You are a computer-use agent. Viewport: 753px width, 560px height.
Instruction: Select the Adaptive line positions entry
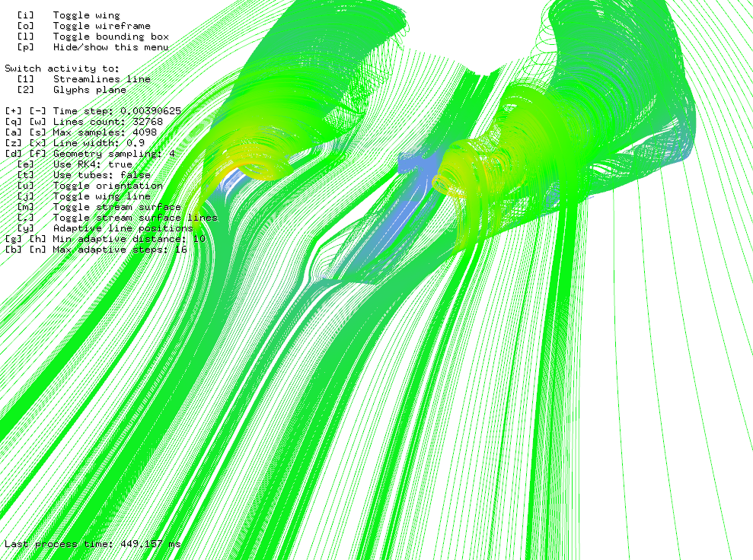point(123,228)
